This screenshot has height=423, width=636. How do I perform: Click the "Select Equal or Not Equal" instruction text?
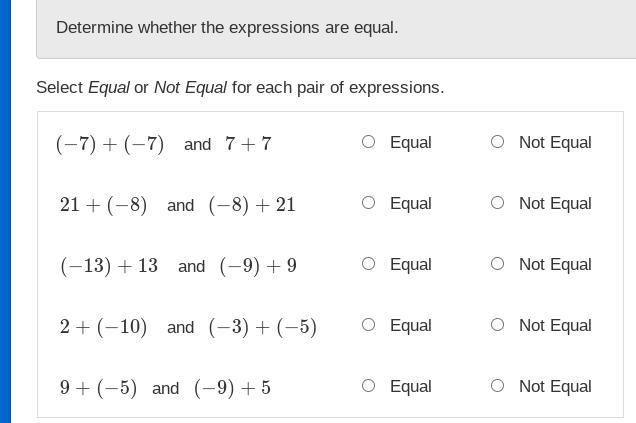click(x=240, y=88)
